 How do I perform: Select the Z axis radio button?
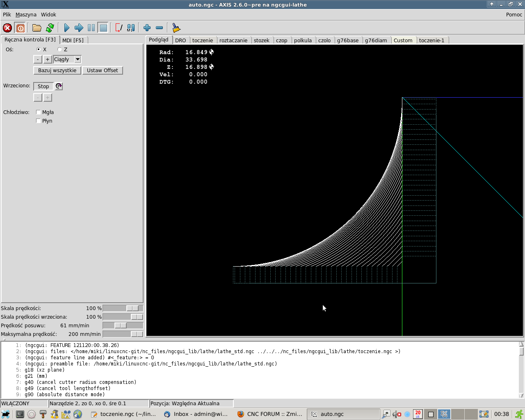pyautogui.click(x=59, y=49)
